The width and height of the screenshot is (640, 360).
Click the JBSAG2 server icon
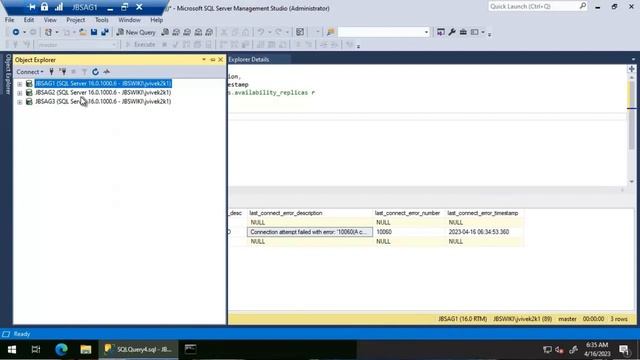(29, 93)
